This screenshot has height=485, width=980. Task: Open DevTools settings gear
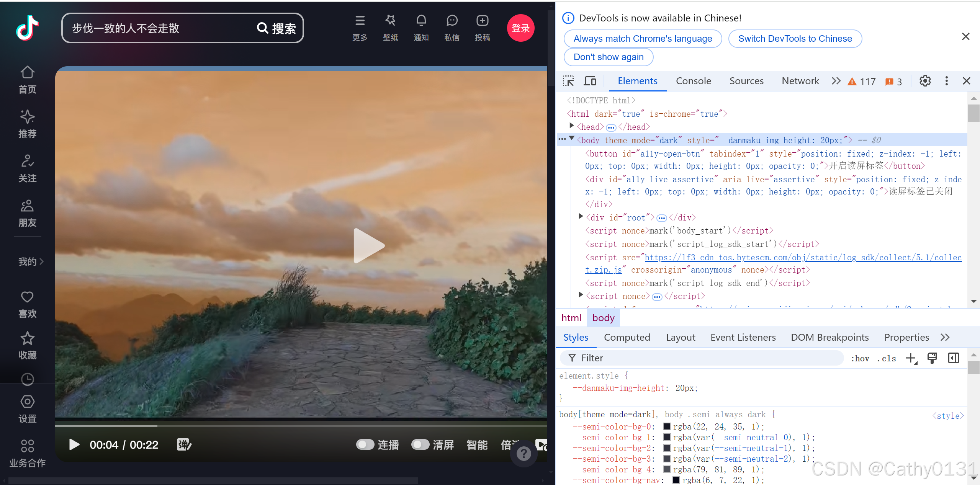(x=925, y=81)
